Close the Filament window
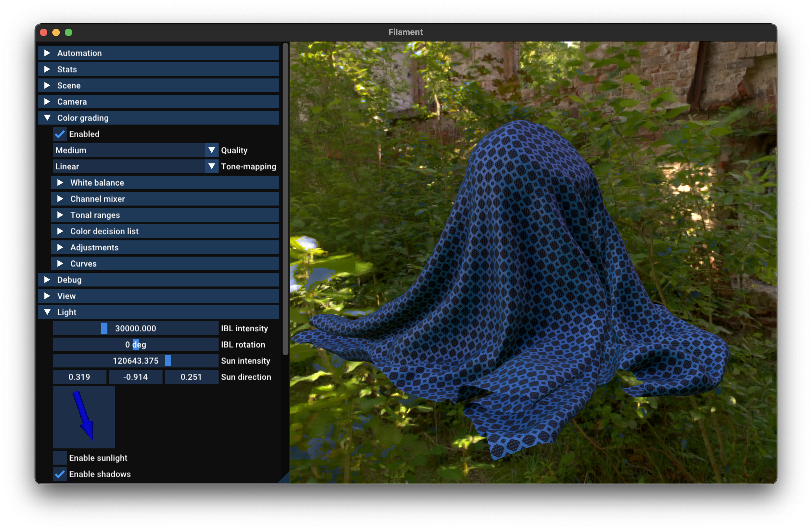 44,32
